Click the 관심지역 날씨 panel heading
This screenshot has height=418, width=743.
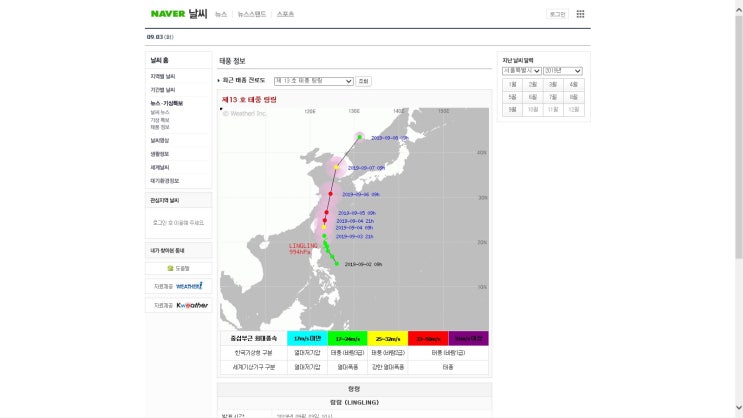pyautogui.click(x=164, y=200)
